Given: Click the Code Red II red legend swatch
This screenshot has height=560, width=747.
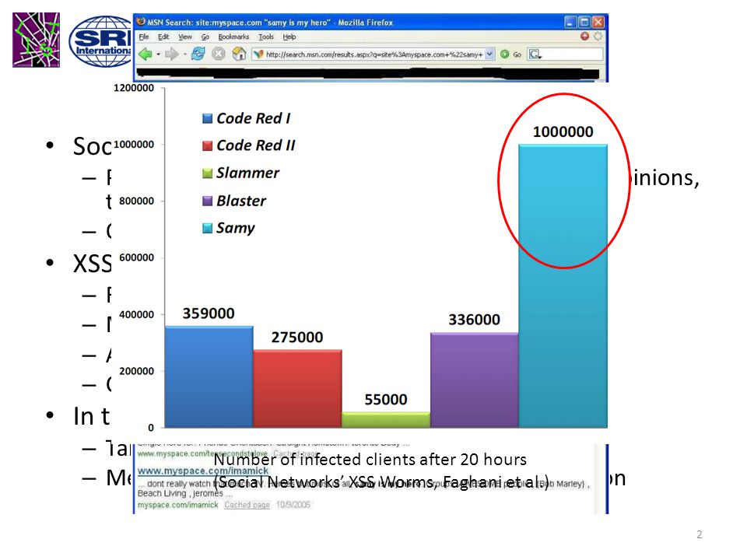Looking at the screenshot, I should [x=207, y=145].
